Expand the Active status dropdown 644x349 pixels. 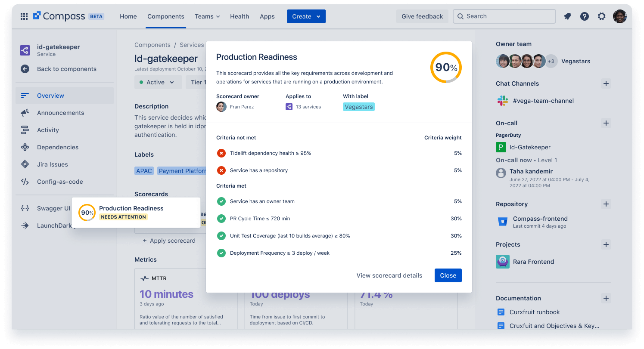click(158, 82)
